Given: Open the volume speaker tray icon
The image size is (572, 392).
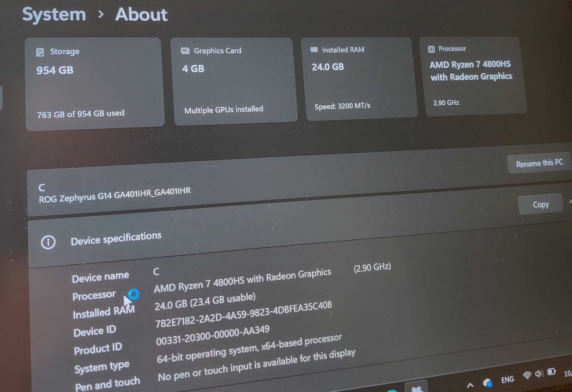Looking at the screenshot, I should (539, 373).
